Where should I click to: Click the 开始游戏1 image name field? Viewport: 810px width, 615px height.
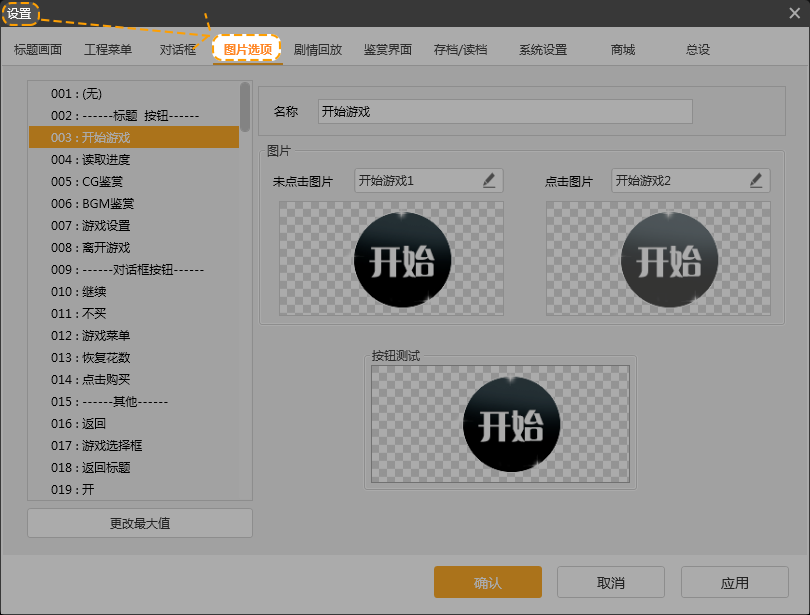[420, 180]
